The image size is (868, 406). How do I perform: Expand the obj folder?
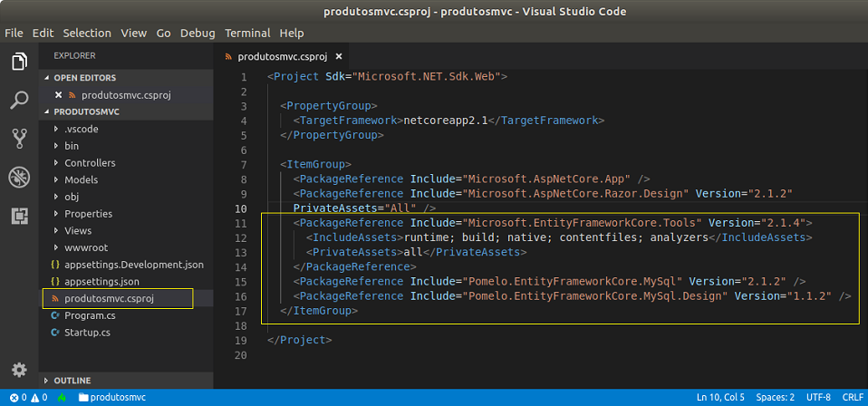tap(56, 197)
